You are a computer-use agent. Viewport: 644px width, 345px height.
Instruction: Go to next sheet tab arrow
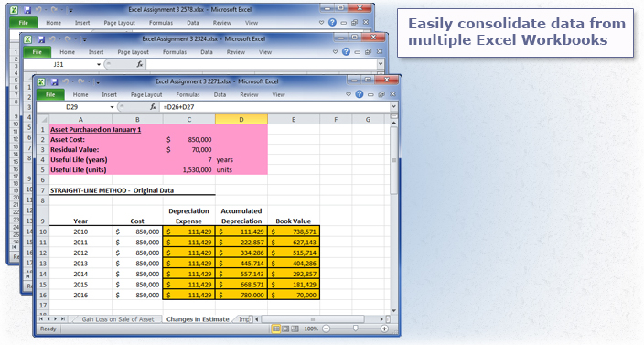click(x=56, y=319)
